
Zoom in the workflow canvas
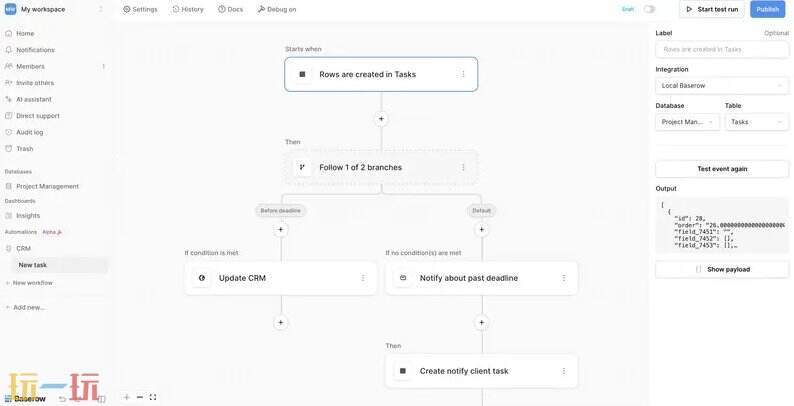click(127, 397)
